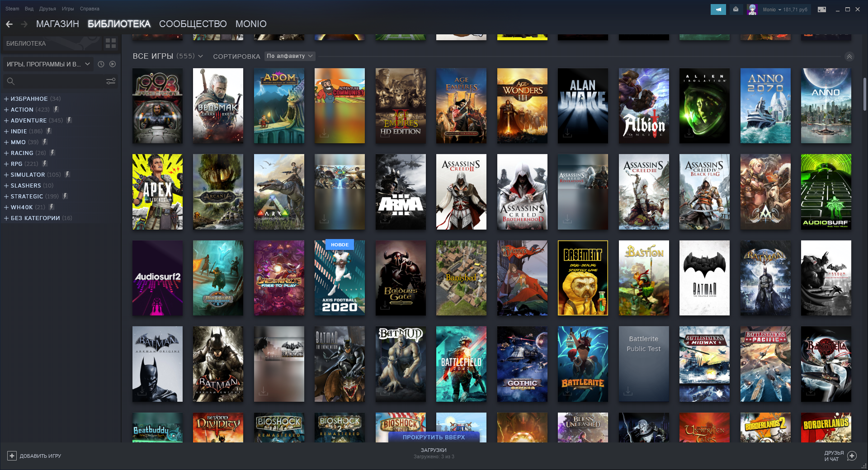Image resolution: width=868 pixels, height=470 pixels.
Task: Open the Bastion game cover
Action: pos(644,278)
